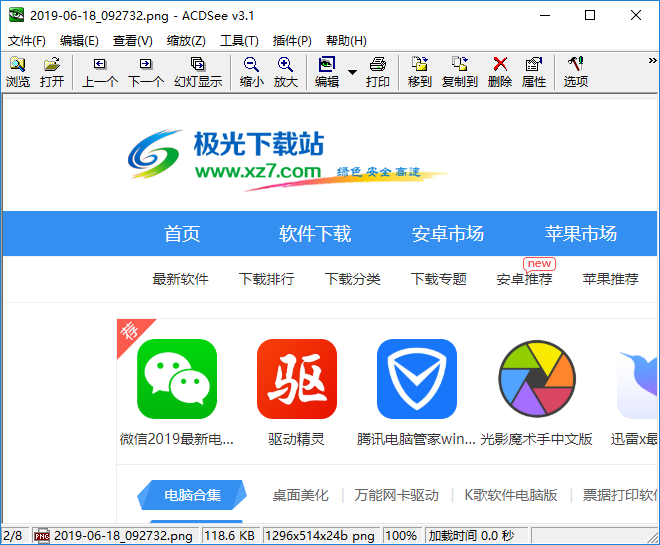The image size is (660, 545).
Task: Click the blue 腾讯电脑管家 shield icon
Action: click(417, 379)
